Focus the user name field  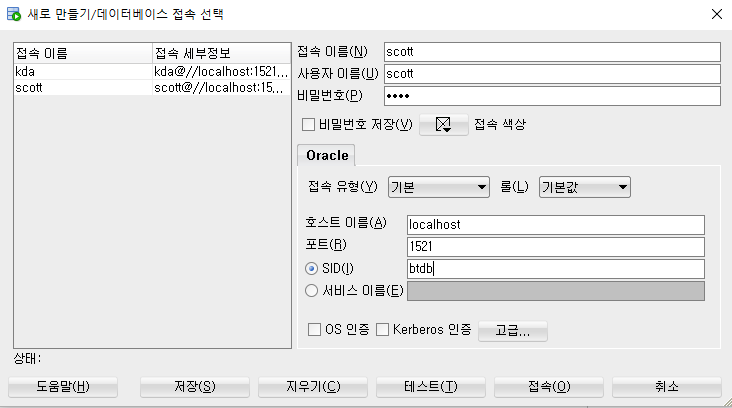point(552,74)
